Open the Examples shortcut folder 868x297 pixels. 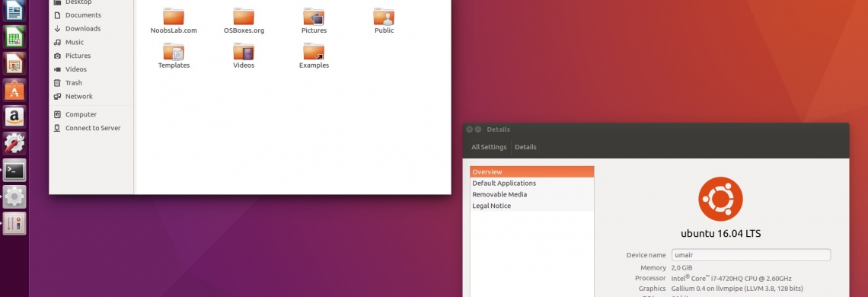(x=314, y=56)
